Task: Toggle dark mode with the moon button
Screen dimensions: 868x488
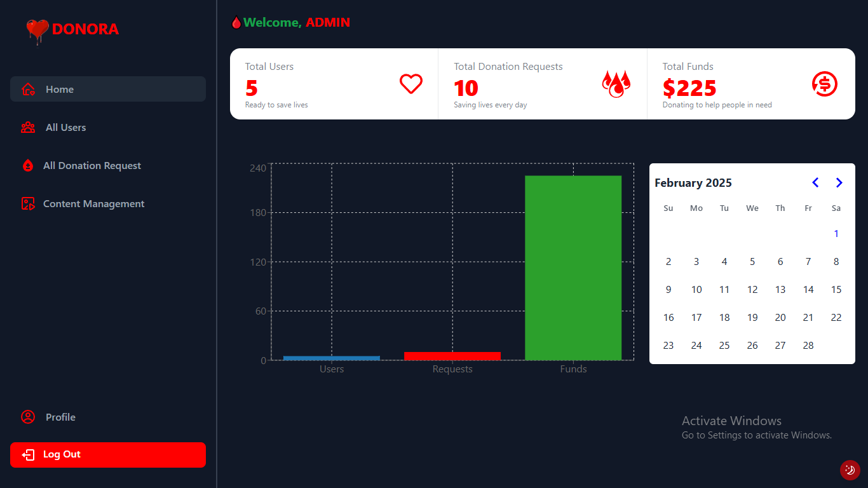Action: (x=850, y=470)
